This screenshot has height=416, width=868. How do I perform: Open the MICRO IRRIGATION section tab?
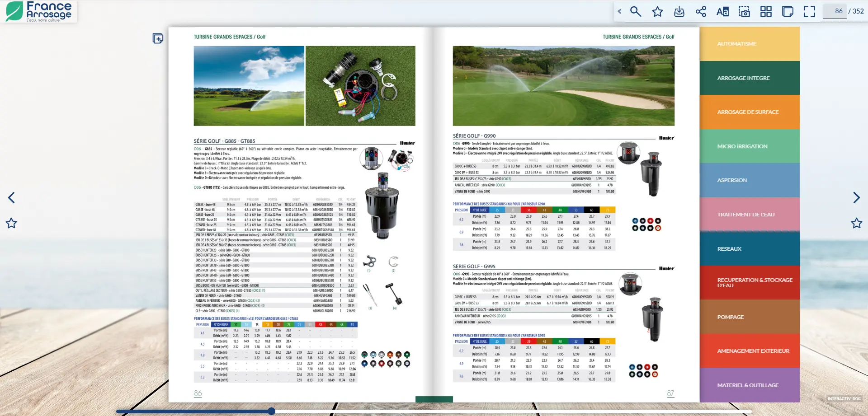749,146
